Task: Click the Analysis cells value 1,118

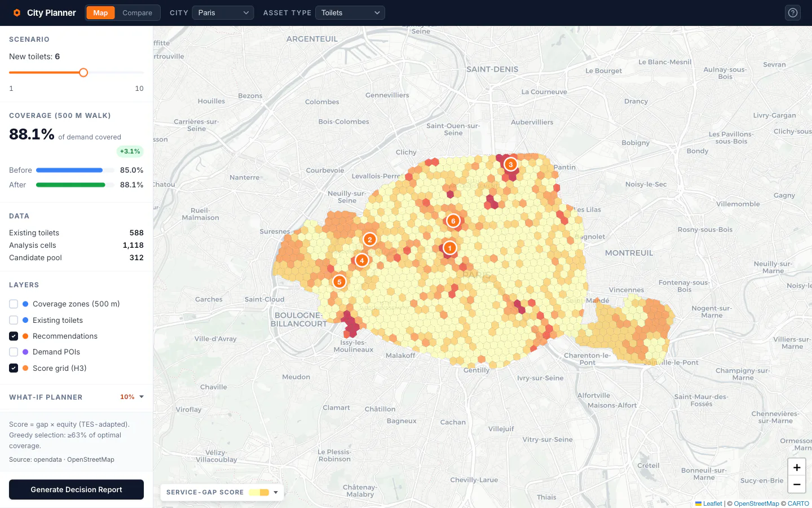Action: coord(133,245)
